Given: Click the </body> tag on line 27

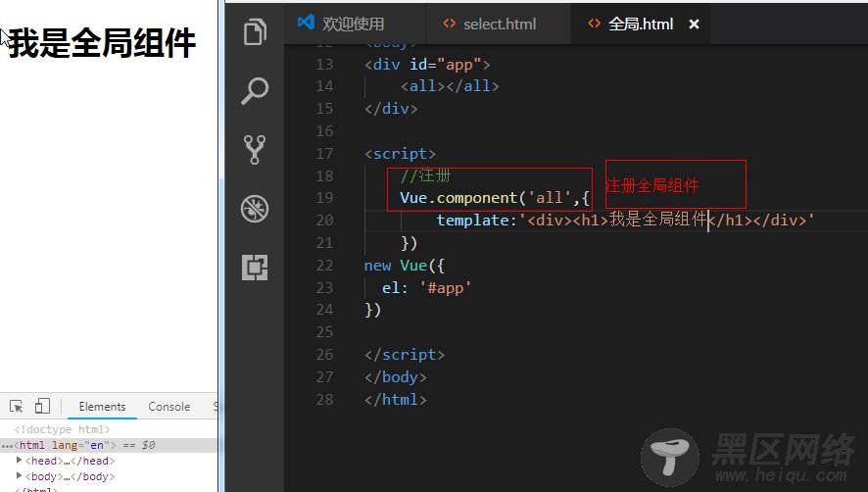Looking at the screenshot, I should tap(395, 377).
